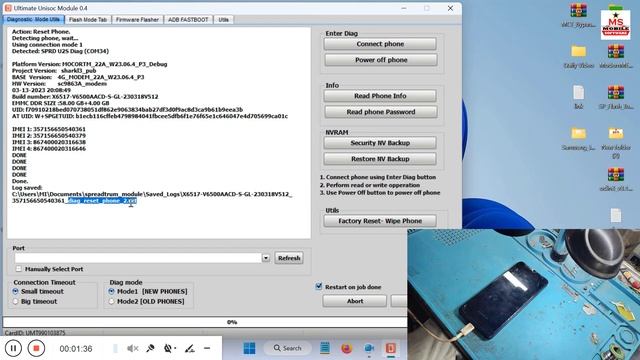The image size is (640, 360).
Task: Click Read Phone Info
Action: (380, 96)
